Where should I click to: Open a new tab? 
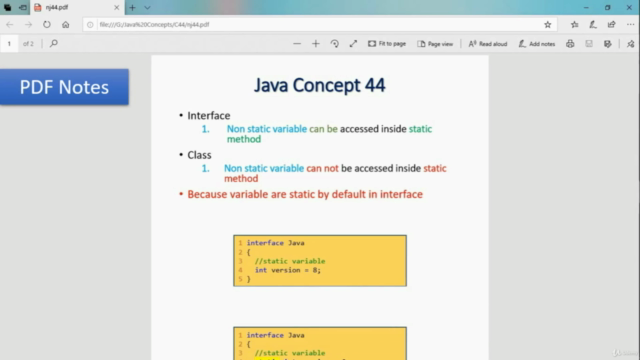(x=132, y=7)
